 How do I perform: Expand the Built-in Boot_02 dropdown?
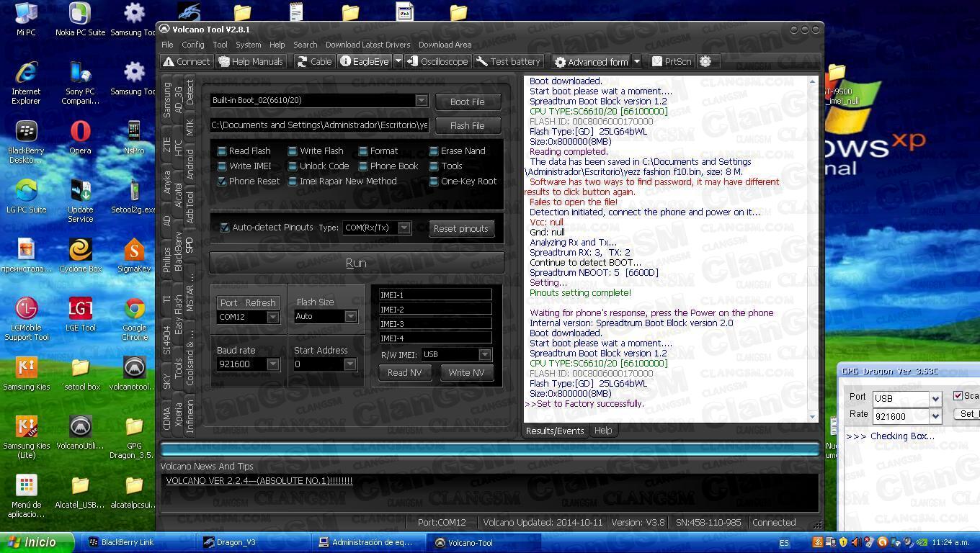422,101
